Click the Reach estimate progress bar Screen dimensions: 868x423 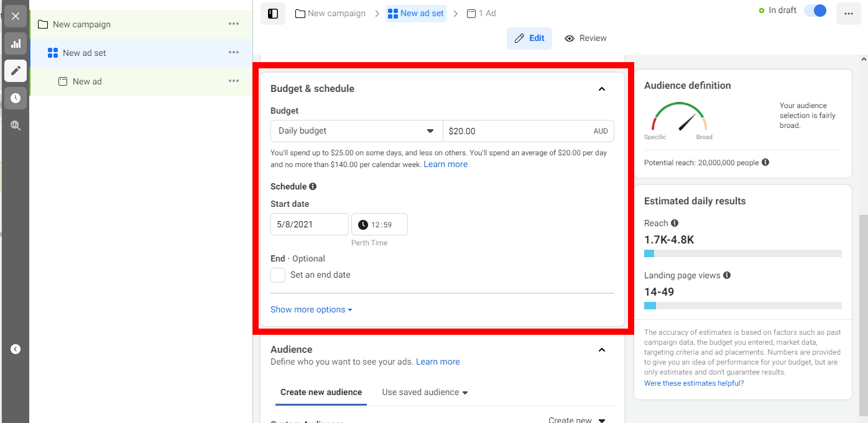click(x=743, y=253)
